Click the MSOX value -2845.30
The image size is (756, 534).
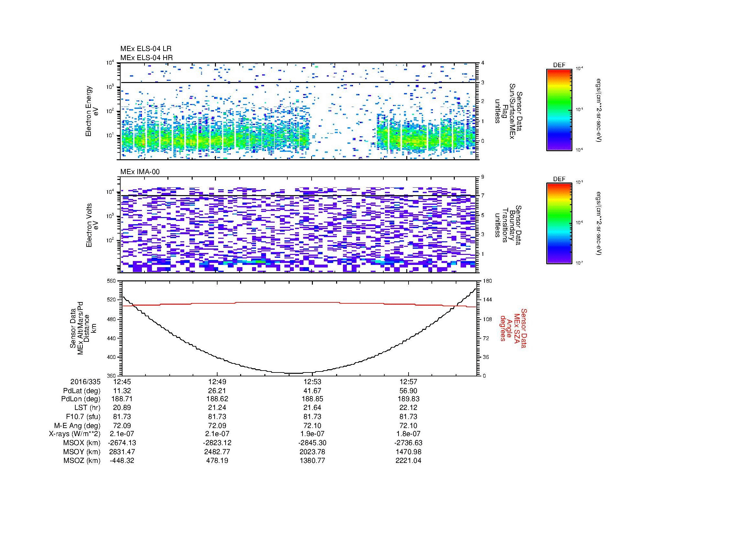(x=312, y=443)
